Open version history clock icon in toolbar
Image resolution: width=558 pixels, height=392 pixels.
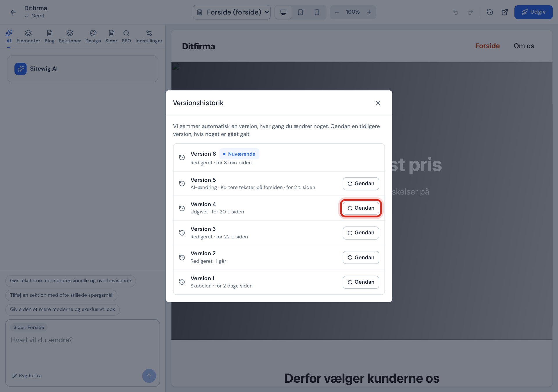(490, 12)
